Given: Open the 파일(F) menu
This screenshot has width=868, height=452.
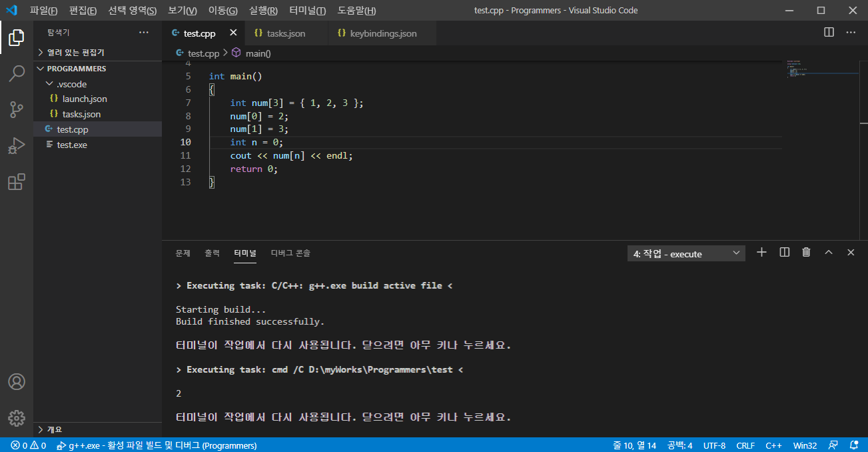Looking at the screenshot, I should click(43, 11).
